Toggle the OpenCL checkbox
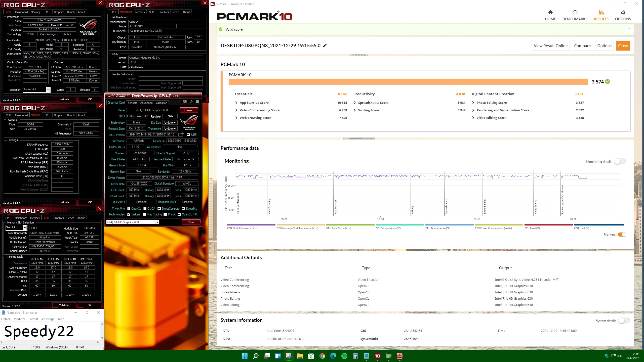This screenshot has width=644, height=362. (x=129, y=209)
